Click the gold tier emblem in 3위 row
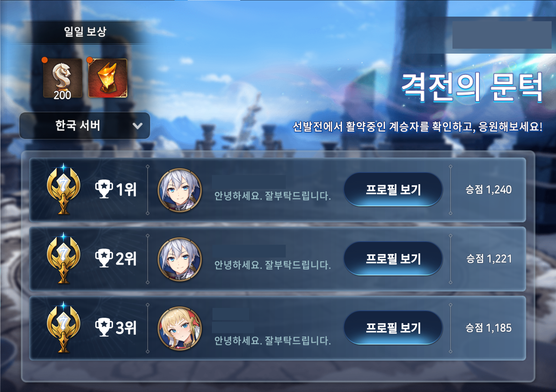The height and width of the screenshot is (392, 556). tap(63, 328)
